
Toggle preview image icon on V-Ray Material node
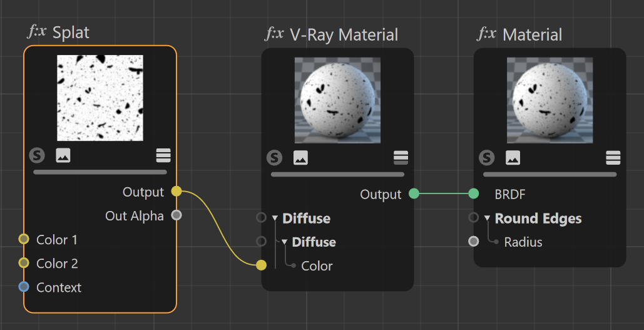[x=300, y=158]
